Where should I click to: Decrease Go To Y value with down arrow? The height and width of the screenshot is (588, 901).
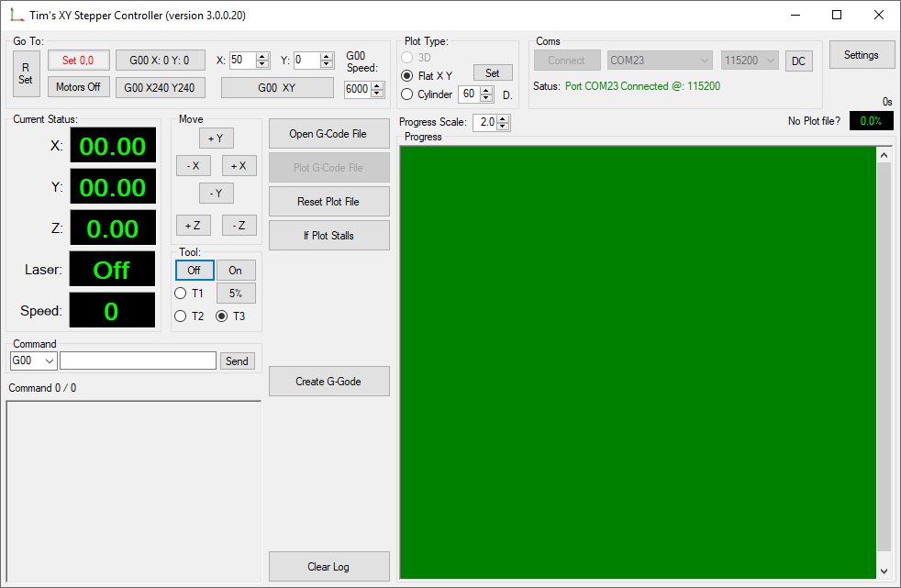327,64
